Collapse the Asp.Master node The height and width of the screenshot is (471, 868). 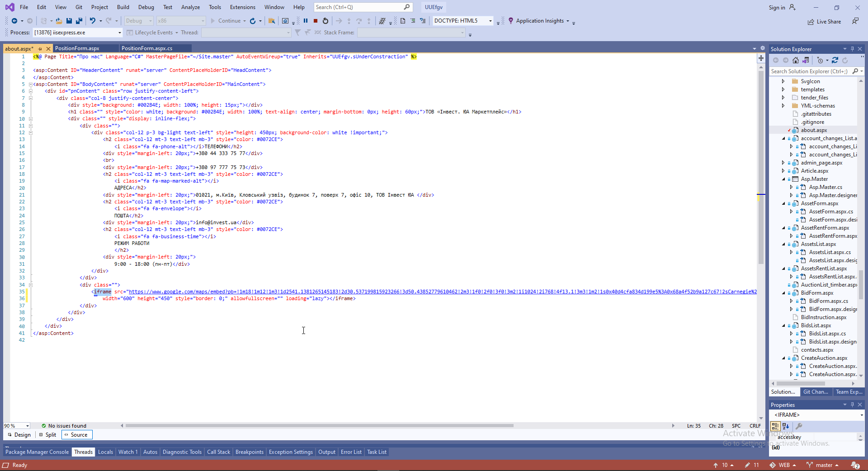783,179
